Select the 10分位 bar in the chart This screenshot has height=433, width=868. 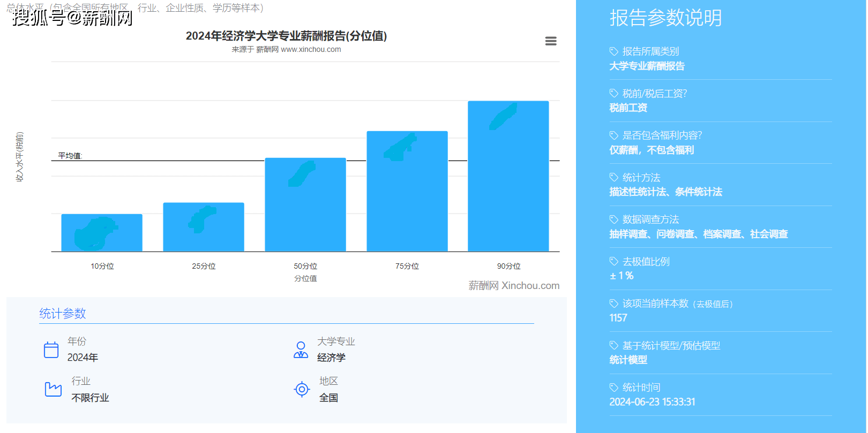102,233
